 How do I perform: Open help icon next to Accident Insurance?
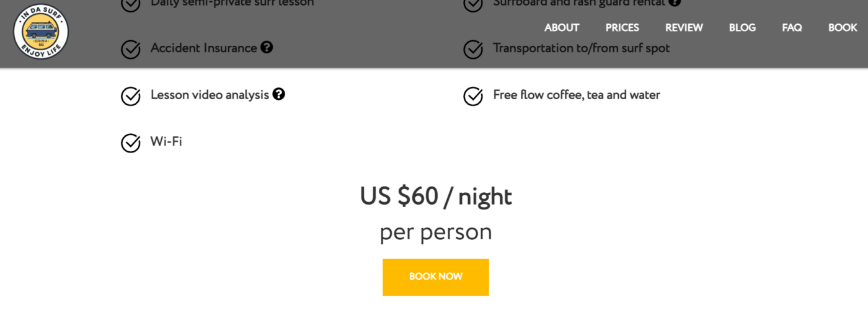[x=267, y=47]
